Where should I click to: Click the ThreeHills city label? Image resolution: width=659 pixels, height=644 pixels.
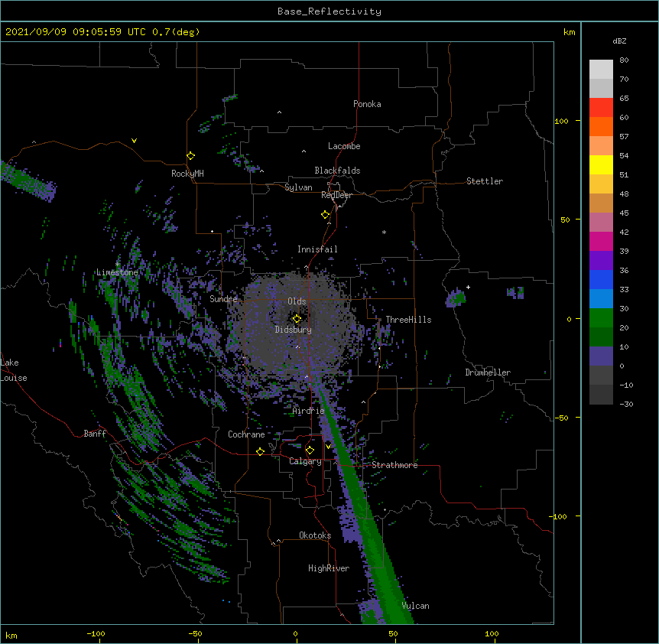(x=408, y=320)
